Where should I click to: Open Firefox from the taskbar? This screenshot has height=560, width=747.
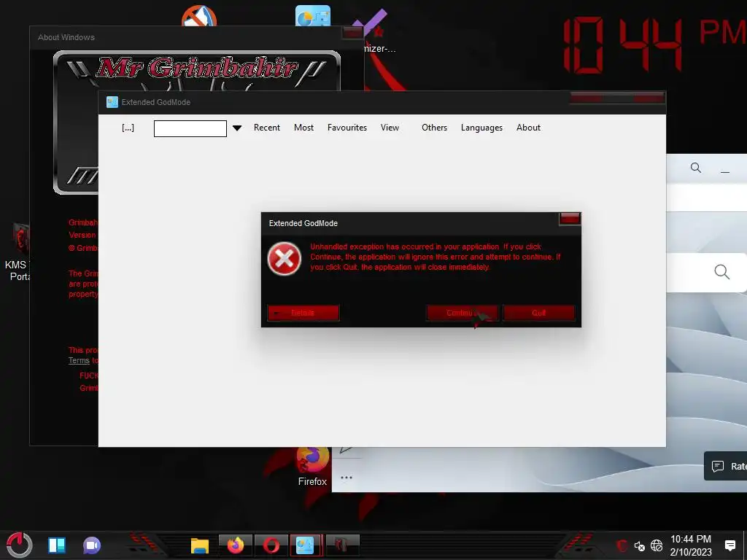[236, 545]
